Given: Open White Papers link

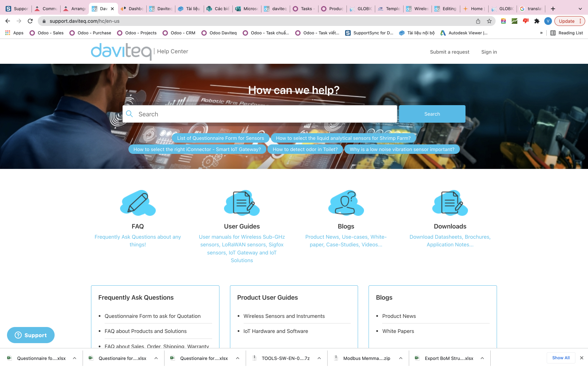Looking at the screenshot, I should (x=398, y=331).
